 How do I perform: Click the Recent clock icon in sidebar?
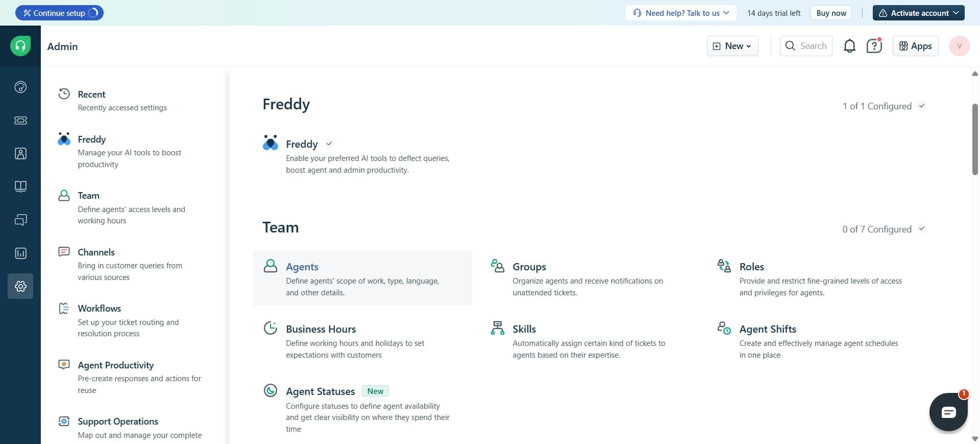(x=64, y=94)
